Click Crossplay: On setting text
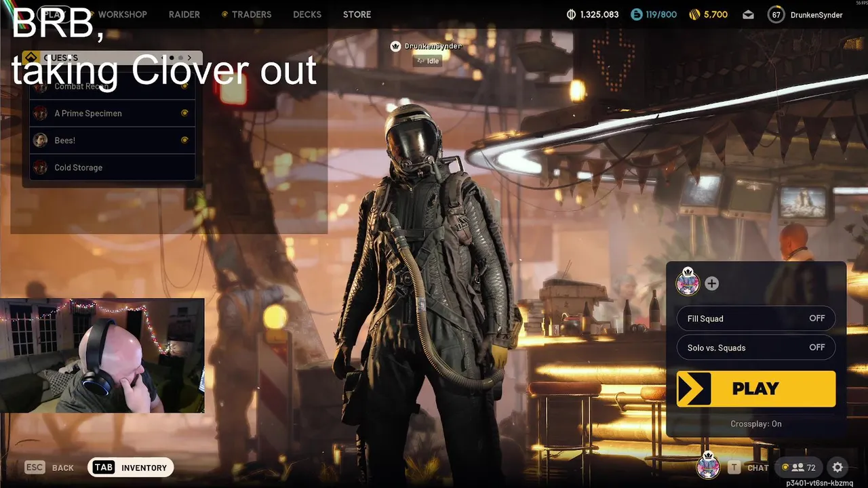Screen dimensions: 868x488 tap(755, 424)
